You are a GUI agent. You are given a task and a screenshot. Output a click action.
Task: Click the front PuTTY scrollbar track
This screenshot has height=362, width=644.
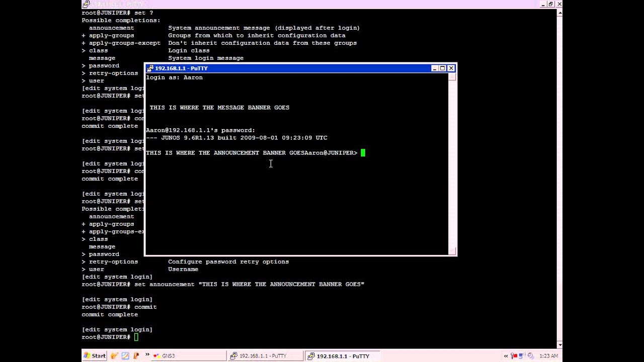click(452, 163)
